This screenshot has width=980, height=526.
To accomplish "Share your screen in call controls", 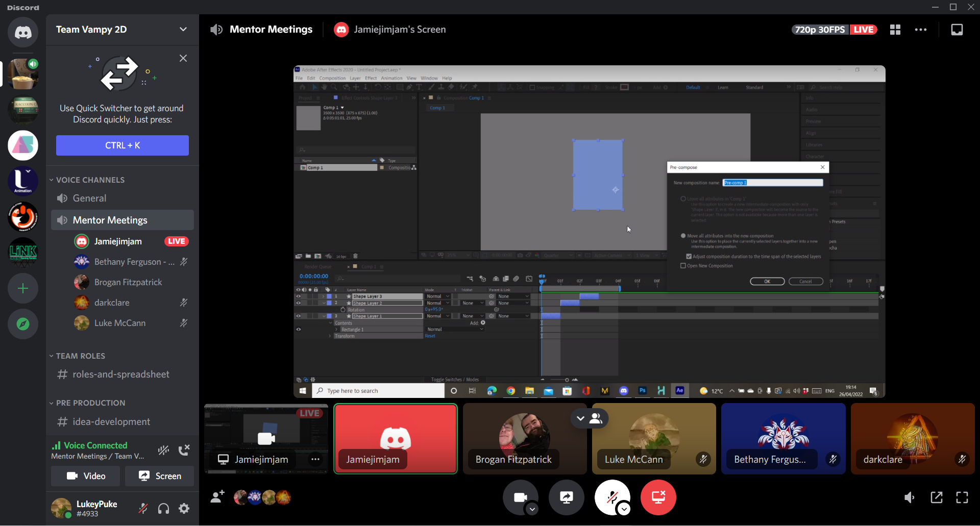I will 567,497.
